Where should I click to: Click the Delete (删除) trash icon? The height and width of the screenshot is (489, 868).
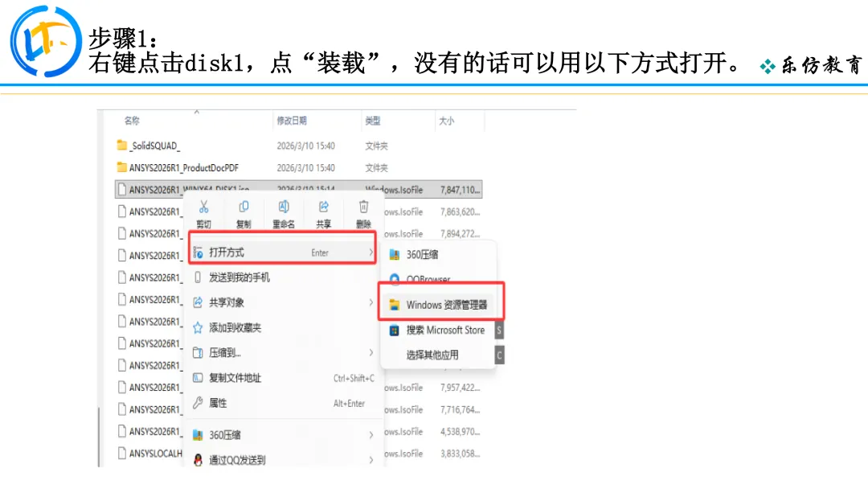364,208
